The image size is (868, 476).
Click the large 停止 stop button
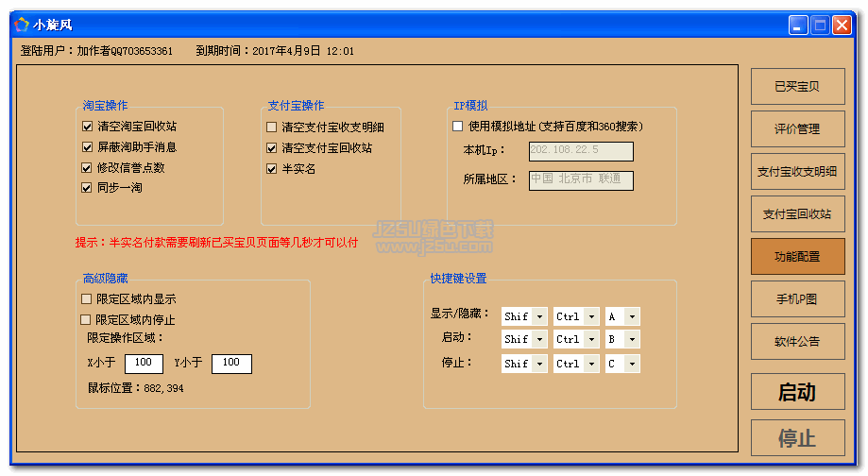798,438
